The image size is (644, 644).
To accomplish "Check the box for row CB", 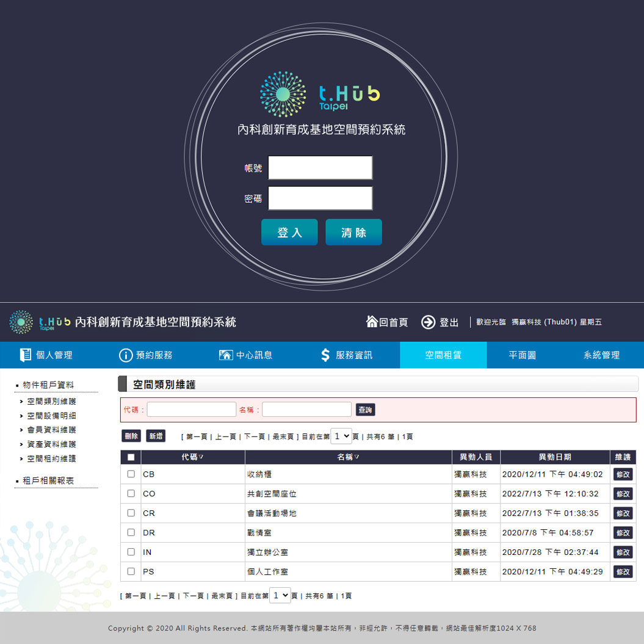I will [x=131, y=474].
